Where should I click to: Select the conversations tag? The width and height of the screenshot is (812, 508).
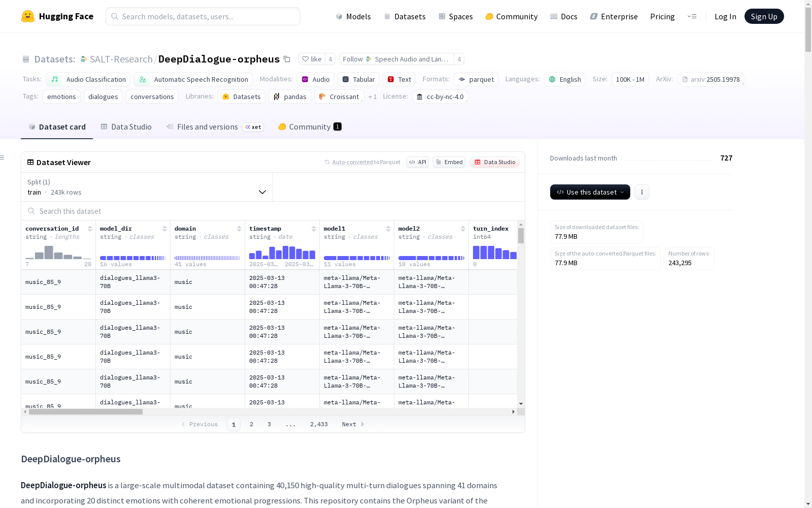(152, 97)
